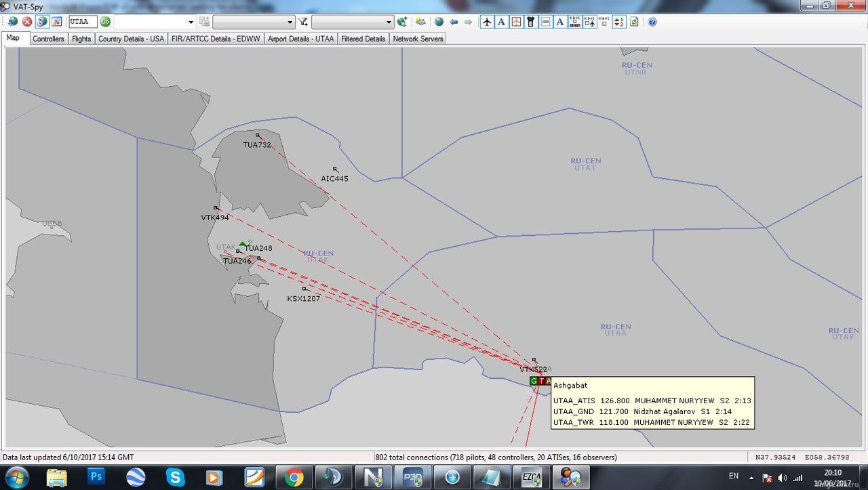Click the EZCA taskbar icon
Screen dimensions: 868x490
(531, 478)
